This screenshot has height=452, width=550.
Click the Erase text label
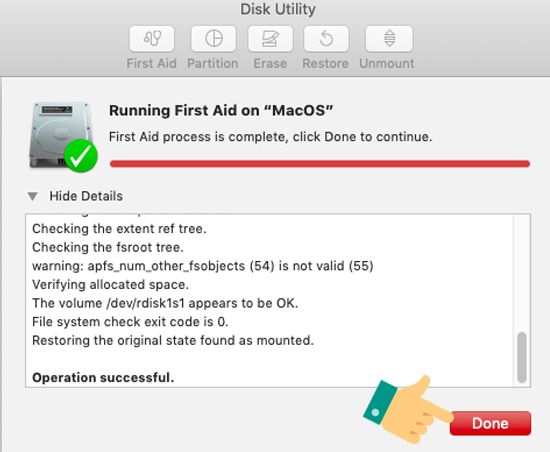point(270,63)
